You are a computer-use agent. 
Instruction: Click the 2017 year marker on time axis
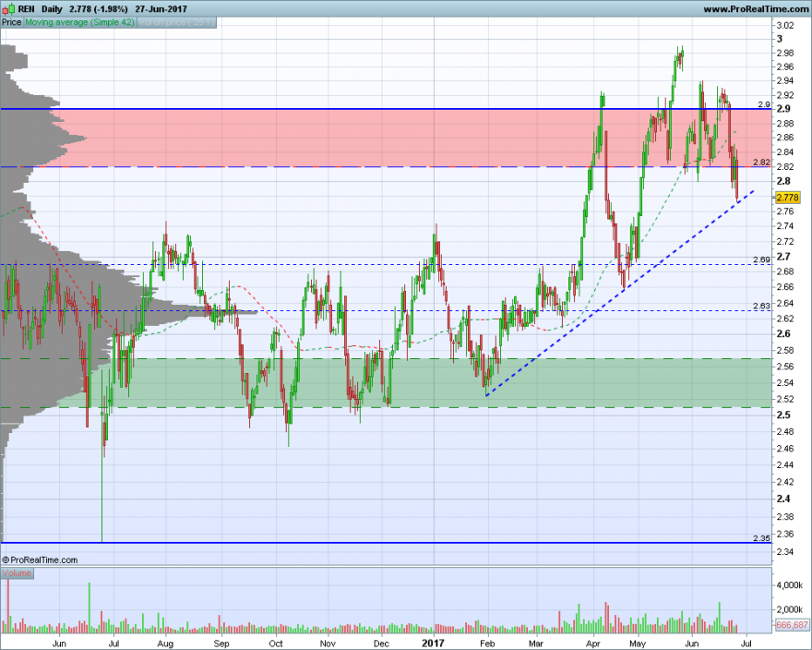tap(433, 644)
